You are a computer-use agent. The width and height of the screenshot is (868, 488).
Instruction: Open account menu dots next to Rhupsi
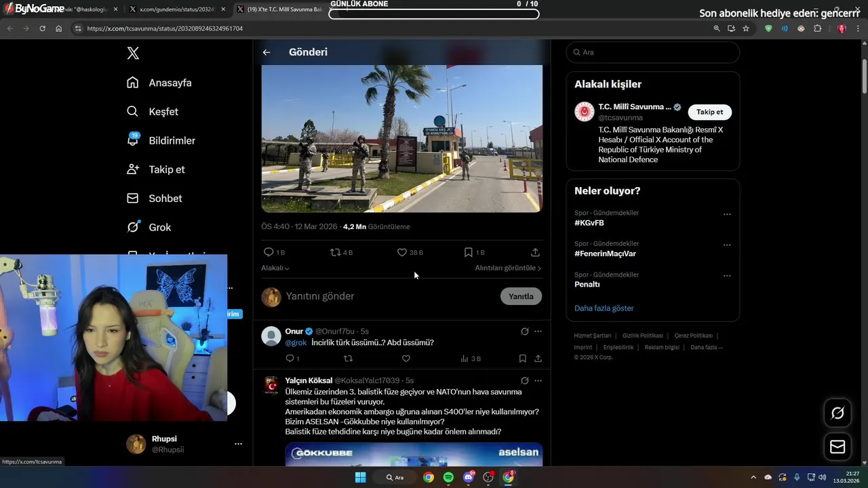[x=238, y=444]
